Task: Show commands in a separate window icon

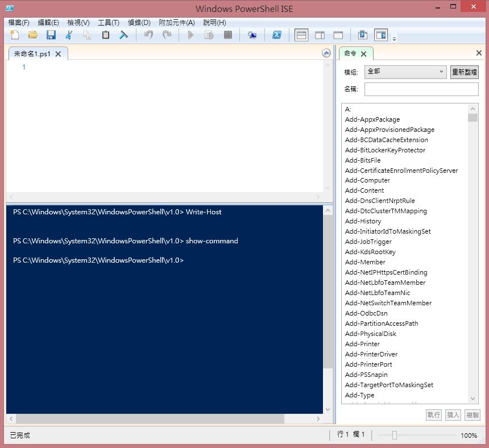Action: 363,35
